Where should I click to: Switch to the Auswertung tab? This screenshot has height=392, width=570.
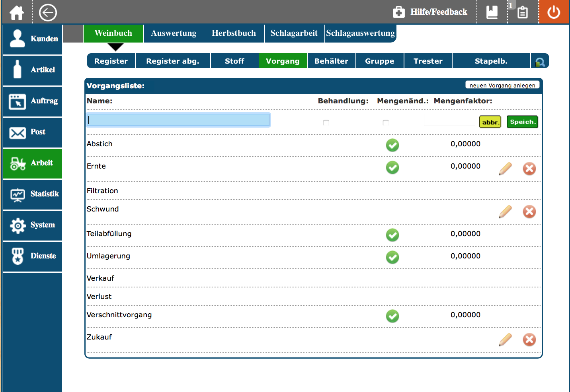[174, 33]
